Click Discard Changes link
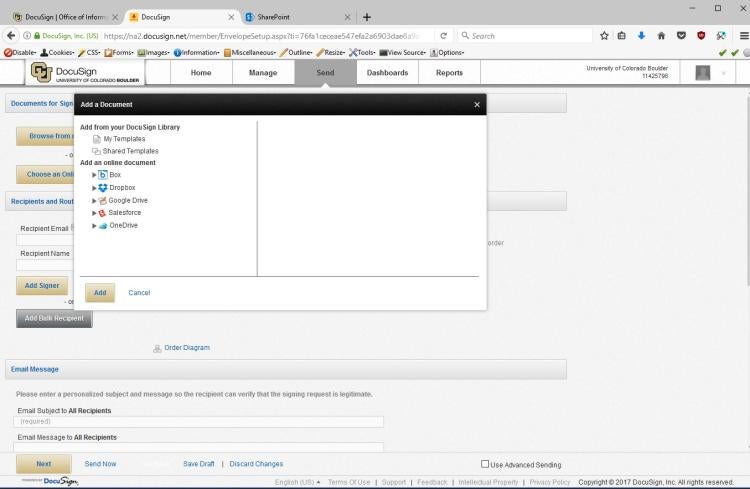The height and width of the screenshot is (489, 750). pos(256,464)
